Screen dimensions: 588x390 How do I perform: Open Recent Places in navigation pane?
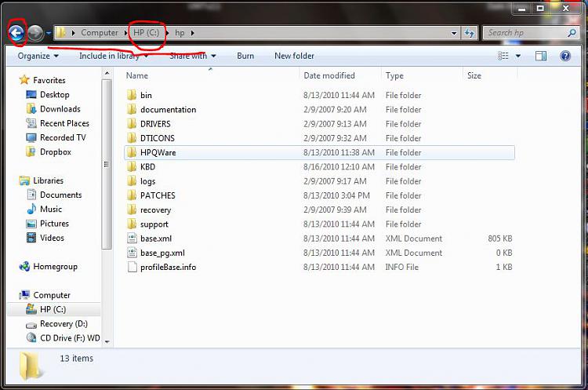coord(58,123)
